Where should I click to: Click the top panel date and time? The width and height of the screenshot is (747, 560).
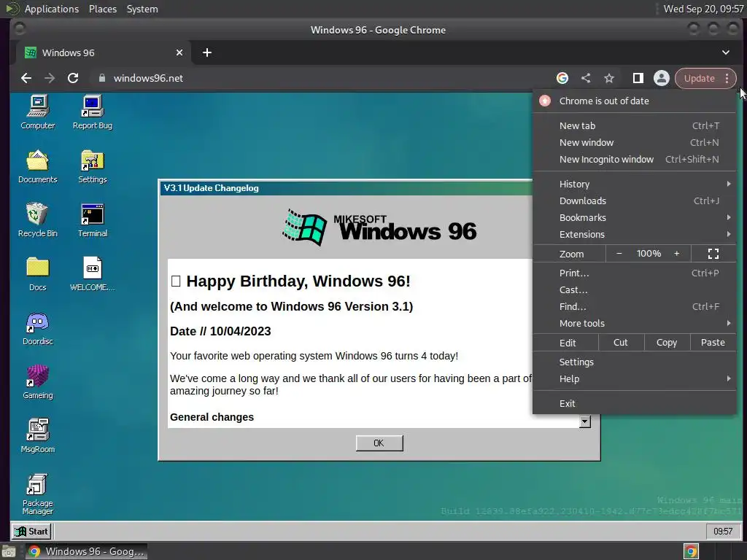click(x=704, y=9)
